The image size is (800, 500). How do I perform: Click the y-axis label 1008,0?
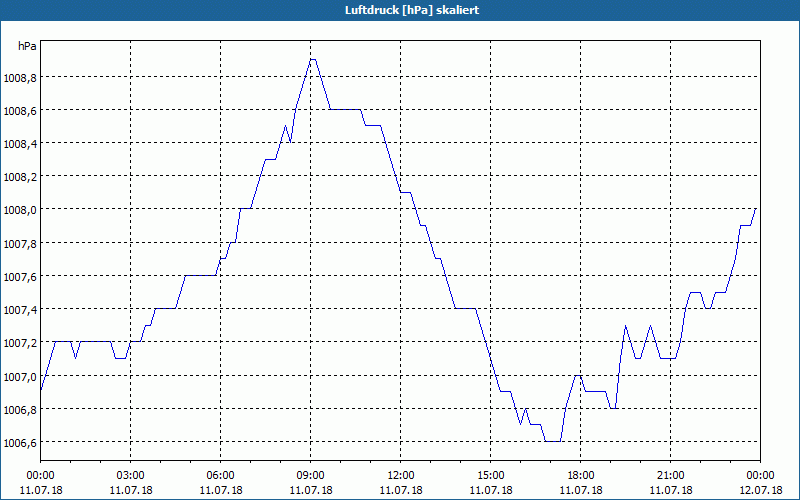tap(20, 211)
